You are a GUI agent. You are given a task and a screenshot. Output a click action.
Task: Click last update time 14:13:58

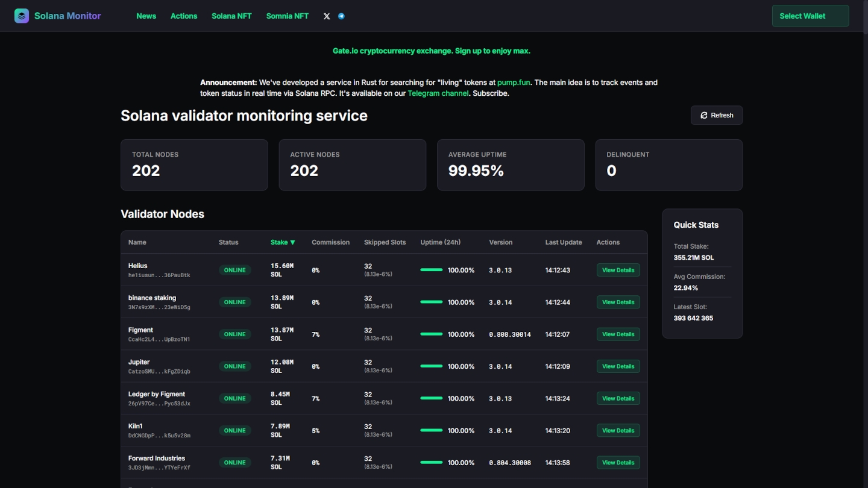558,463
